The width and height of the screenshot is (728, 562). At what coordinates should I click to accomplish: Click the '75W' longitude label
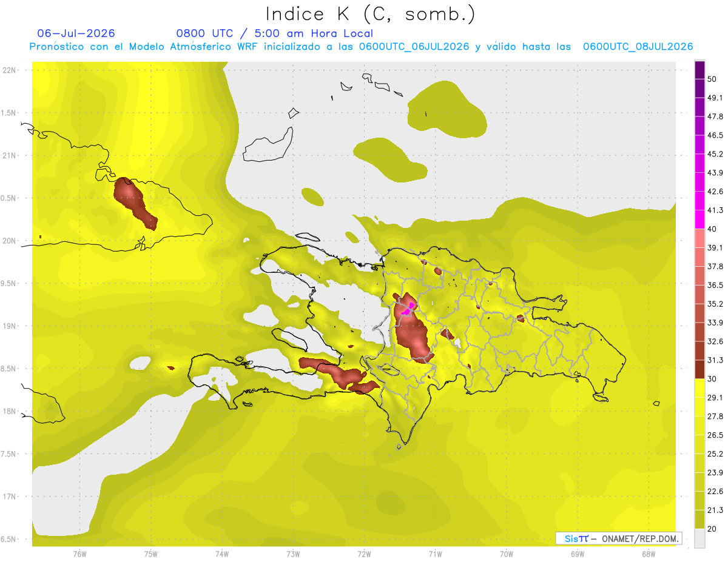151,554
